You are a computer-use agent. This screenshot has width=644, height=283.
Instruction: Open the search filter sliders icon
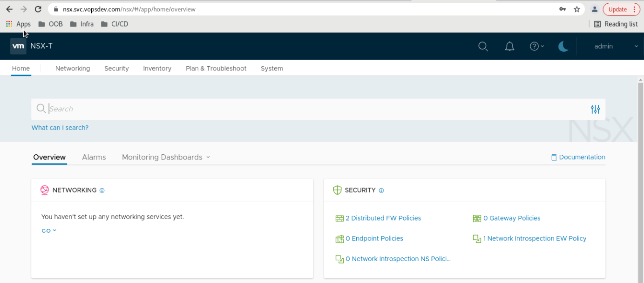coord(595,109)
